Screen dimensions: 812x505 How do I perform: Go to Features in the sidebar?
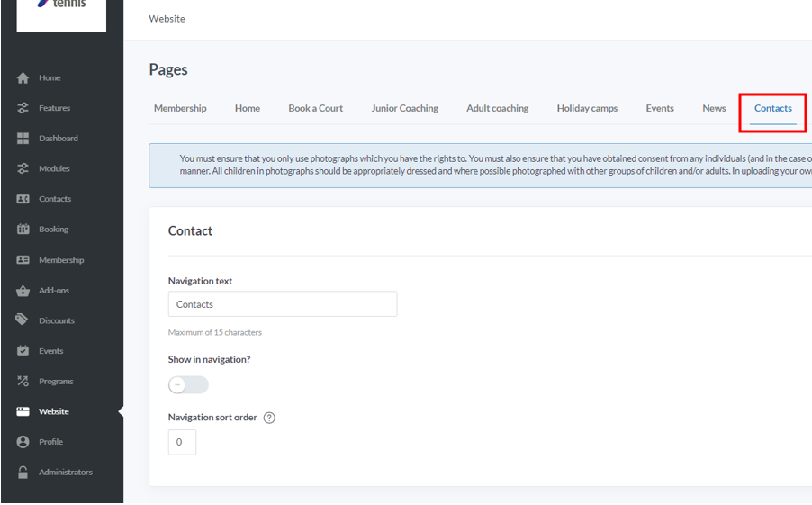coord(54,108)
